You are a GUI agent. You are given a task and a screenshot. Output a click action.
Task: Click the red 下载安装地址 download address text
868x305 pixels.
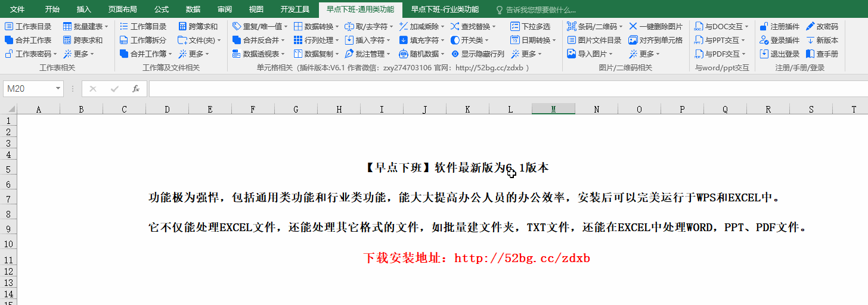click(476, 258)
